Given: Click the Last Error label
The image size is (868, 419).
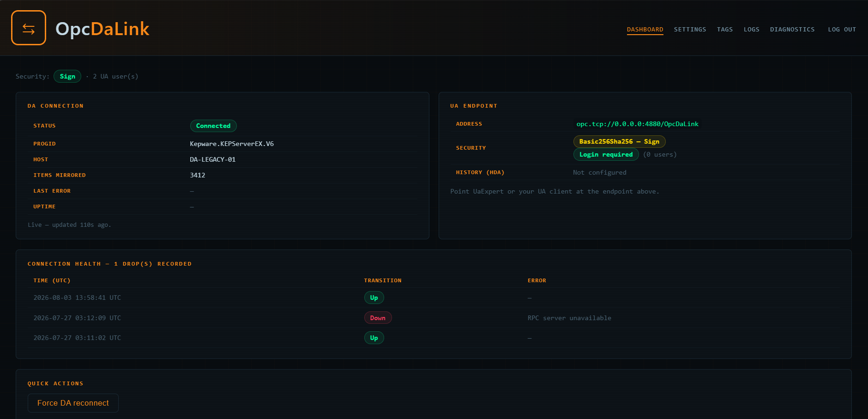Looking at the screenshot, I should (x=52, y=191).
